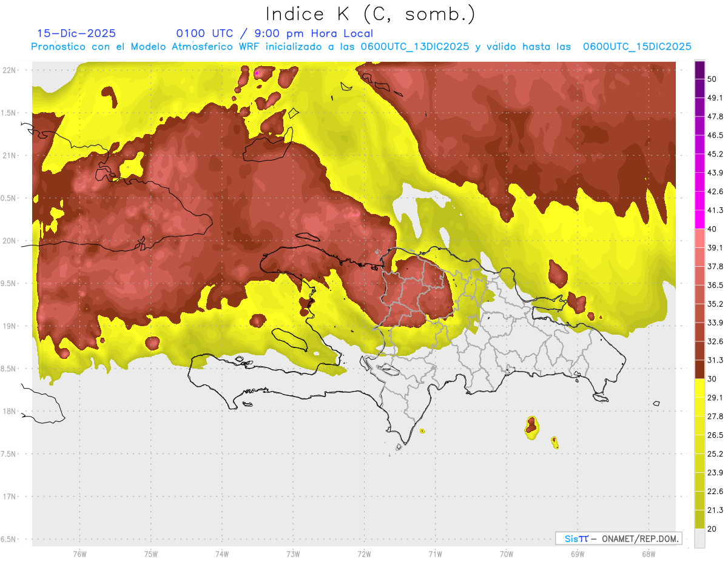The height and width of the screenshot is (562, 728).
Task: Click the latitude label "8.5N"
Action: click(x=8, y=369)
